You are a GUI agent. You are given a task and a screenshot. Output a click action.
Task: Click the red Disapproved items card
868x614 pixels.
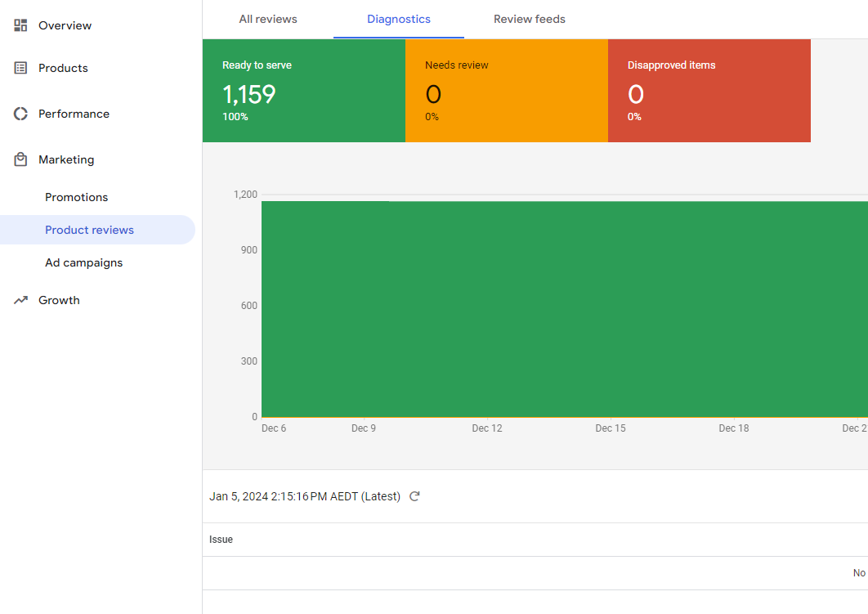[709, 91]
